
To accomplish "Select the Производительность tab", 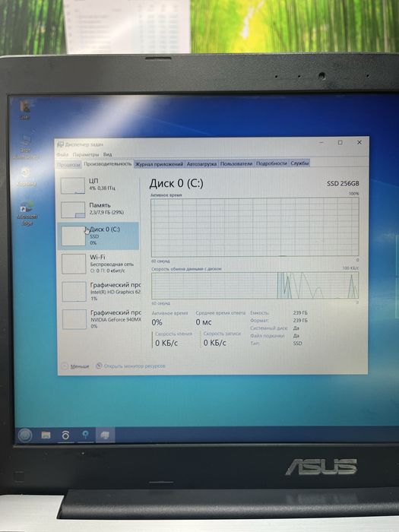I will click(x=108, y=163).
